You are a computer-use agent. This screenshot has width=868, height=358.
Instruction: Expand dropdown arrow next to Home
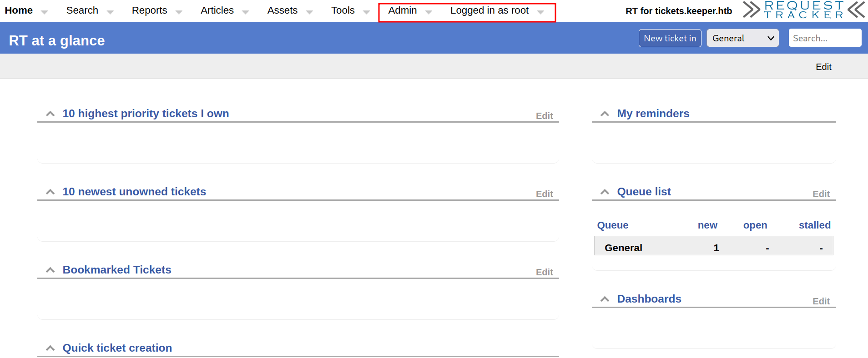click(44, 12)
